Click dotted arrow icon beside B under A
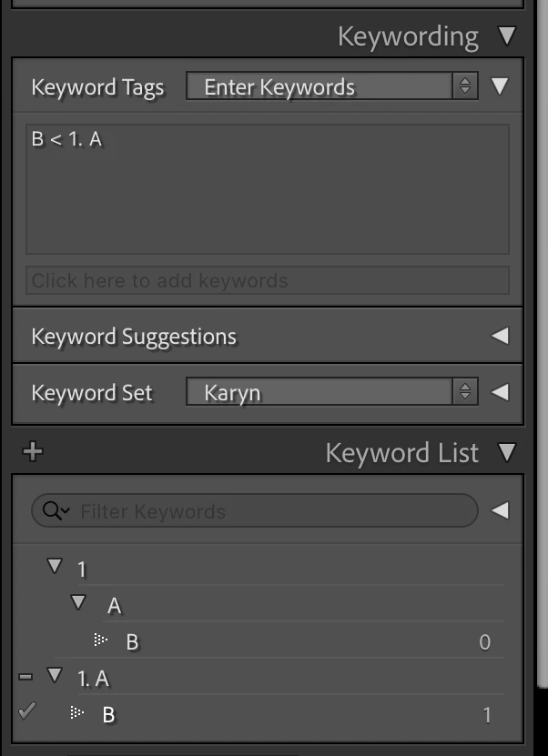Screen dimensions: 548x756 (x=101, y=640)
